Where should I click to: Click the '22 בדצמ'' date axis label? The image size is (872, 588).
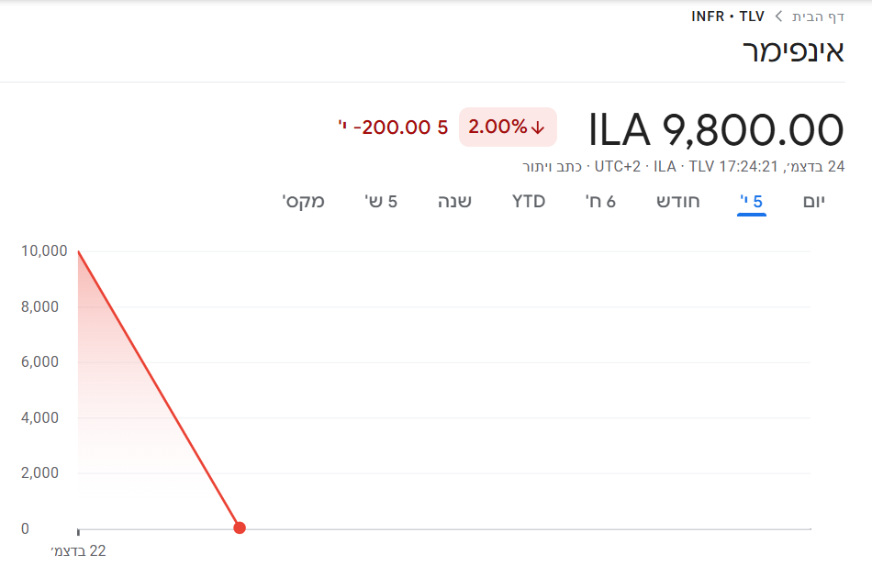79,551
